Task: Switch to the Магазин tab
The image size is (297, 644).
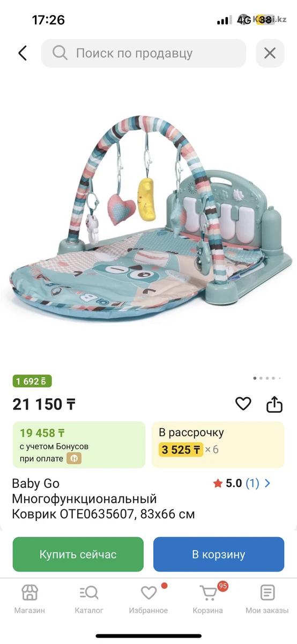Action: pyautogui.click(x=29, y=599)
